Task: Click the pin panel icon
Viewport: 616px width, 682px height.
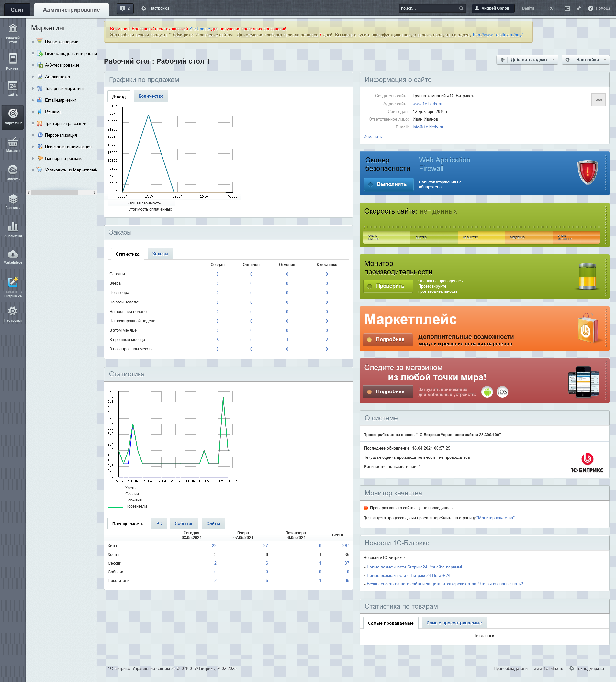Action: (x=579, y=8)
